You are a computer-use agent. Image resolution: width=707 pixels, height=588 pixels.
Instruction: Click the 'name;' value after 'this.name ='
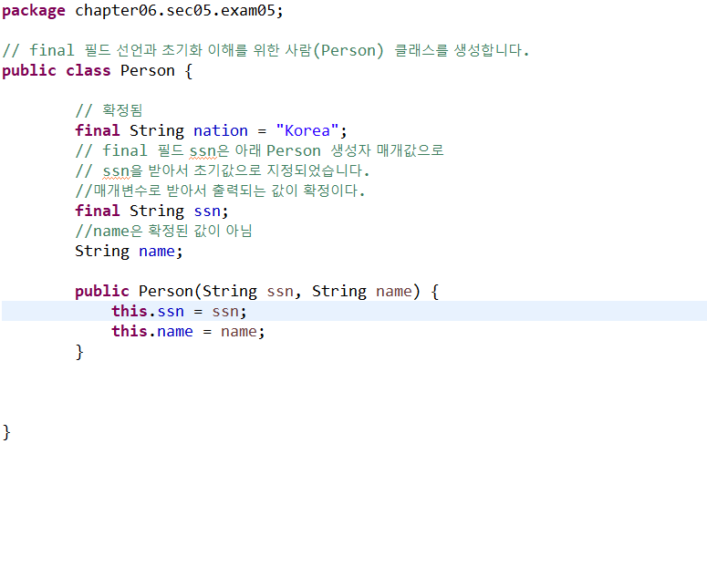coord(243,332)
